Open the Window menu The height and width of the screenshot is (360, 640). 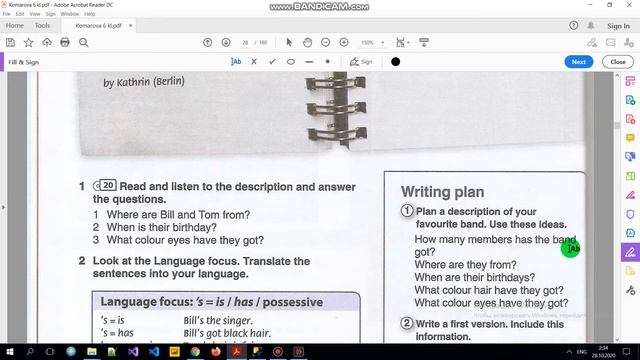(x=69, y=14)
